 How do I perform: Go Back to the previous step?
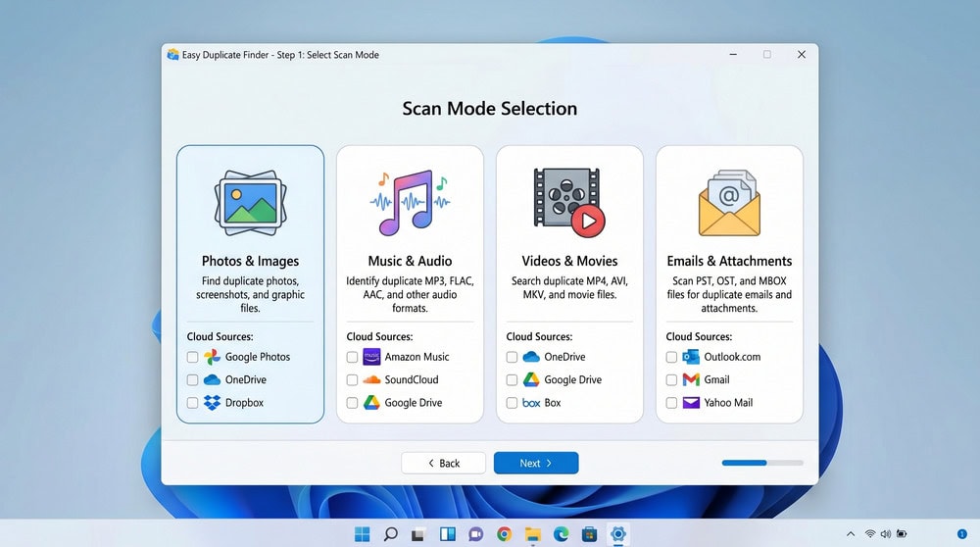point(444,464)
